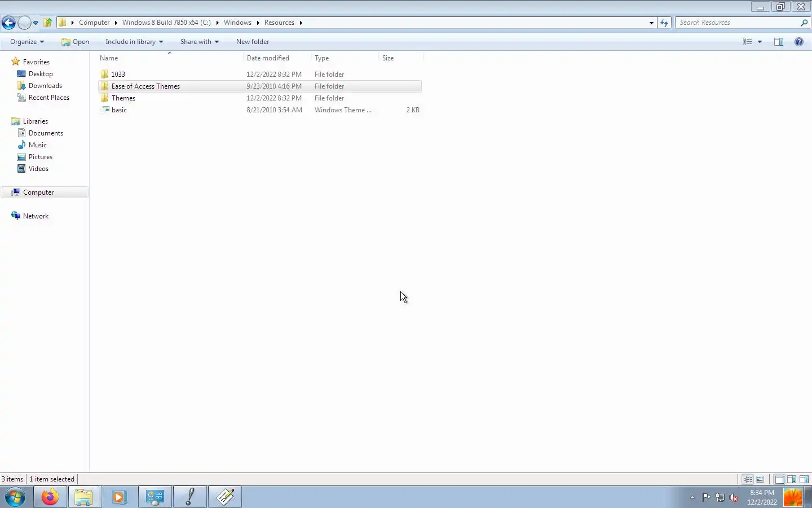This screenshot has width=812, height=508.
Task: Click the Computer breadcrumb in address bar
Action: (x=94, y=23)
